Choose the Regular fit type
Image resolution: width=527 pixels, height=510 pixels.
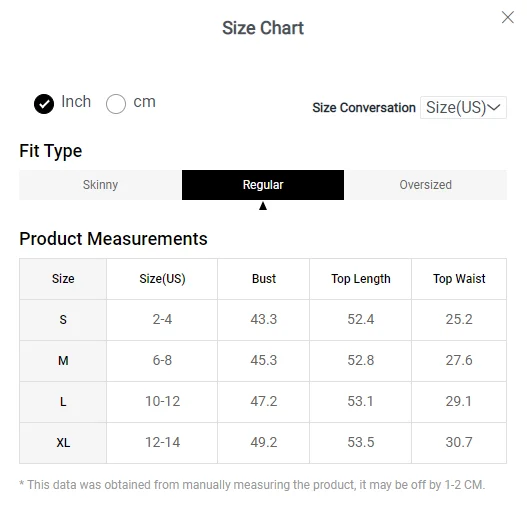263,185
